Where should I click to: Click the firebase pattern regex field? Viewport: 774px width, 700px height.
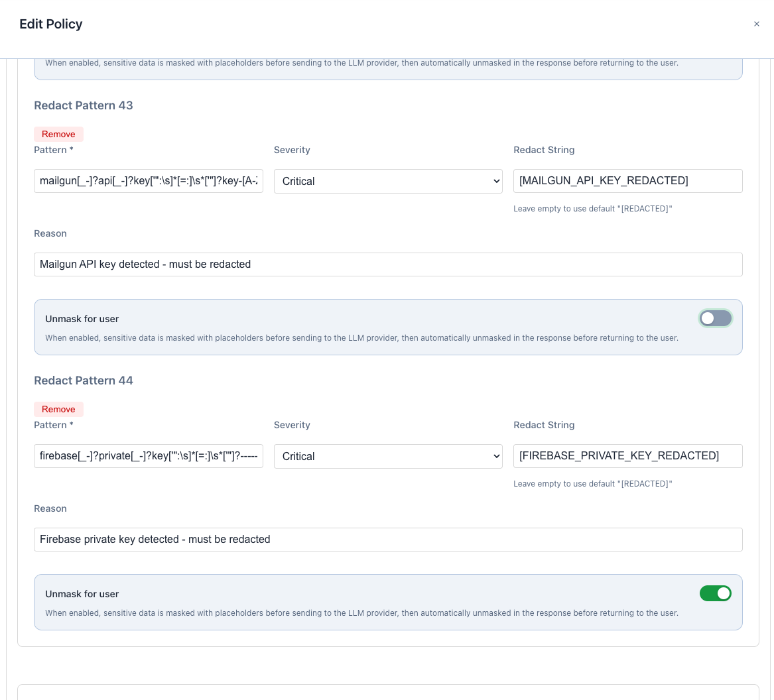pyautogui.click(x=149, y=456)
